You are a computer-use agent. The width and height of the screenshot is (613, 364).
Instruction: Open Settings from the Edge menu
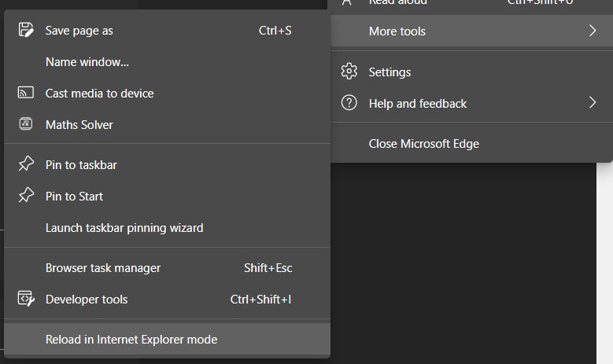(x=471, y=72)
